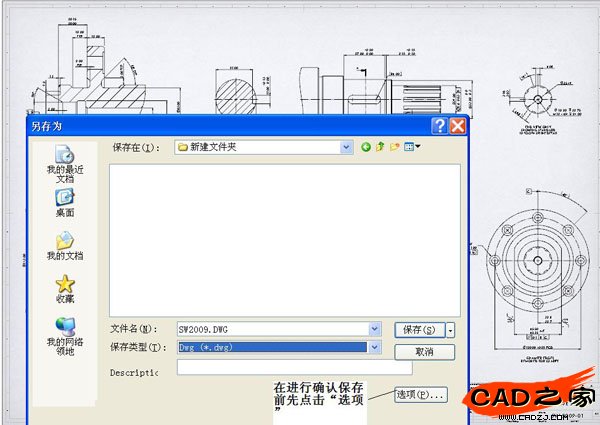Click the green back navigation arrow

coord(366,147)
